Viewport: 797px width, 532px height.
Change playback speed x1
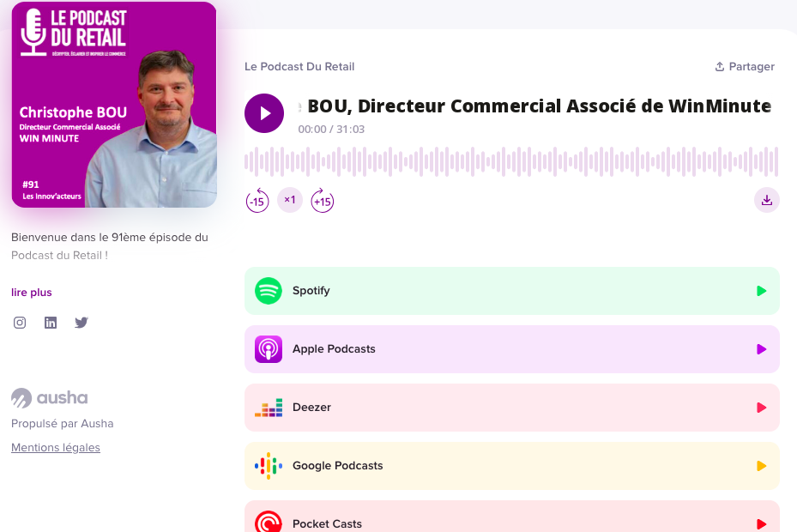point(290,200)
